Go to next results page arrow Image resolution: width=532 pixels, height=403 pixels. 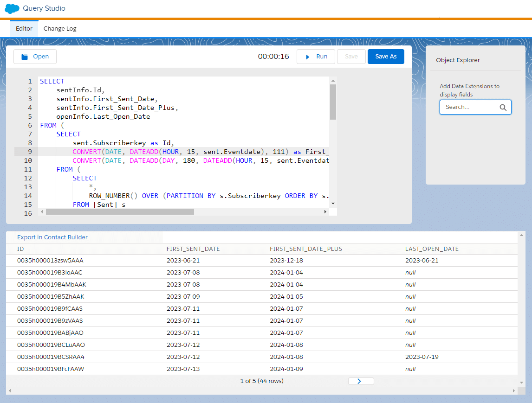[361, 381]
